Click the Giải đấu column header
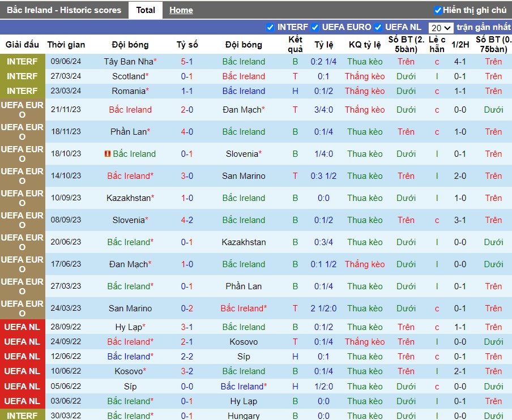This screenshot has height=420, width=512. point(22,44)
